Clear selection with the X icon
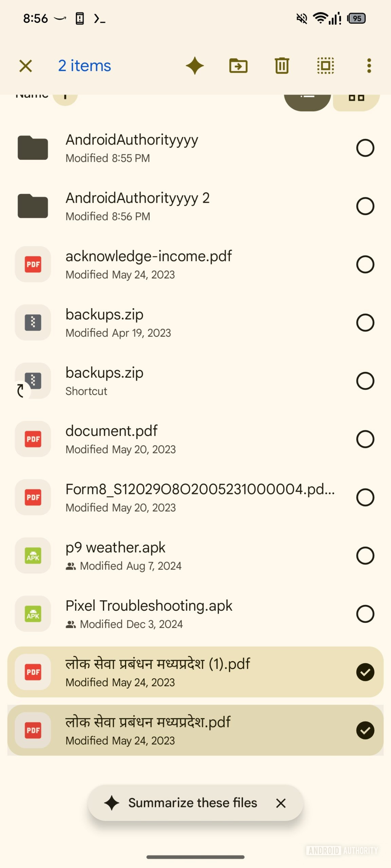Screen dimensions: 391x868 click(x=26, y=66)
